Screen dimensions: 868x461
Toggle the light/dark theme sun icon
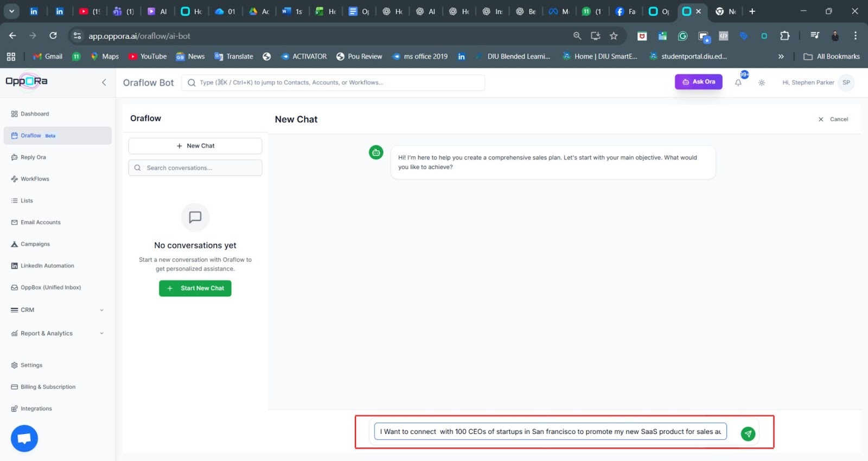point(762,82)
